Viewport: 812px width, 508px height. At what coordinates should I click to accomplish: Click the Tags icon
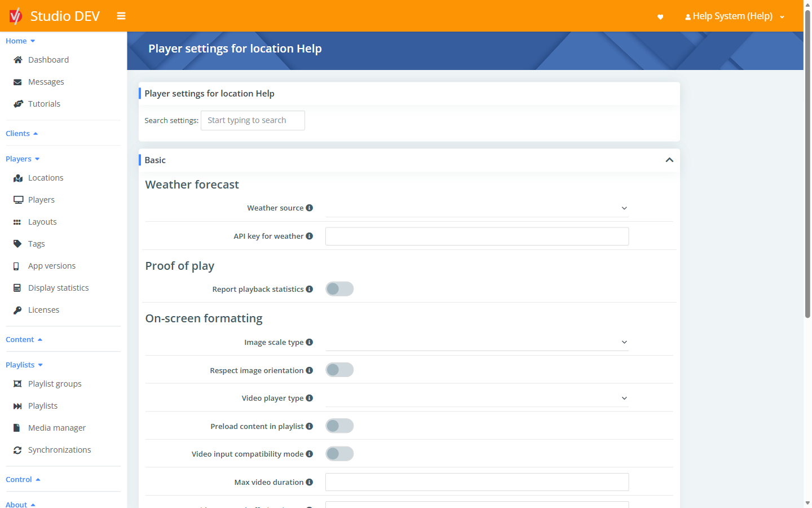point(17,244)
